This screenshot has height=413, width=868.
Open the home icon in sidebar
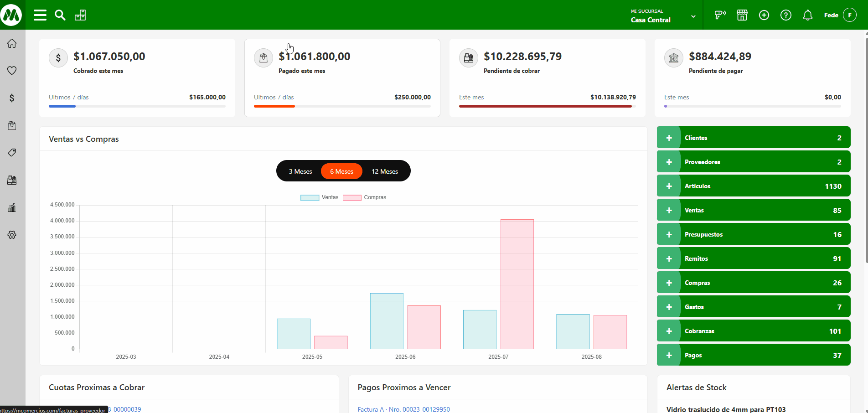(12, 43)
